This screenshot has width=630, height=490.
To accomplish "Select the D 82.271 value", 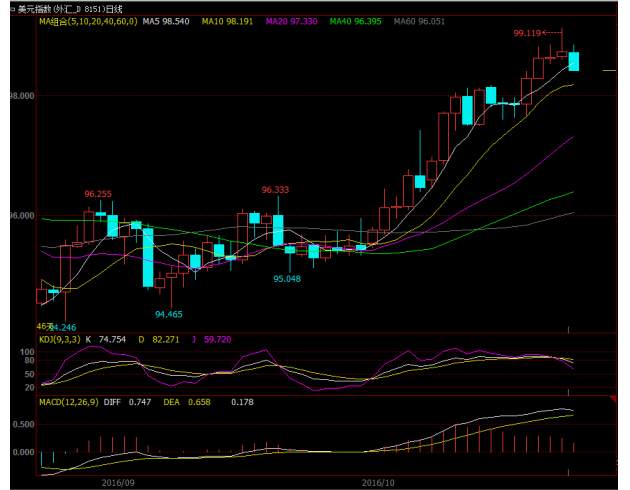I will [159, 339].
